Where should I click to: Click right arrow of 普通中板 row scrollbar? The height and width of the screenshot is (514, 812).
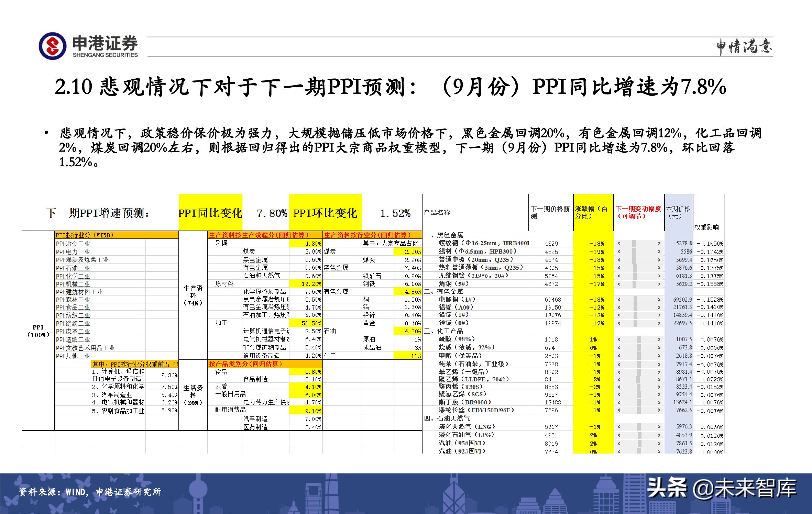tap(659, 259)
